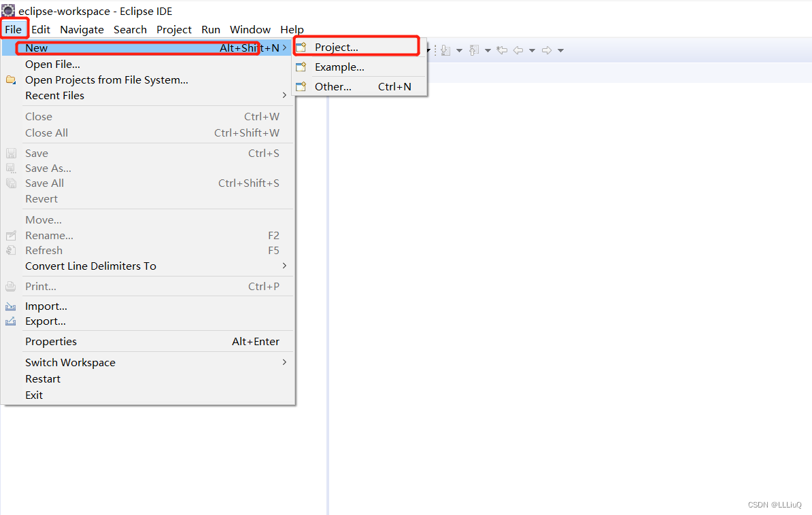Image resolution: width=812 pixels, height=515 pixels.
Task: Click the icon next to Save All
Action: (11, 183)
